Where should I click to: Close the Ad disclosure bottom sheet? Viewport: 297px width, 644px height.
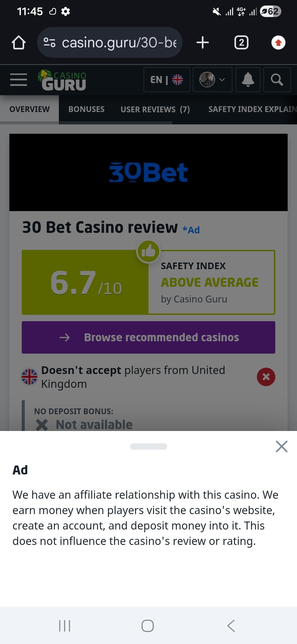coord(282,446)
